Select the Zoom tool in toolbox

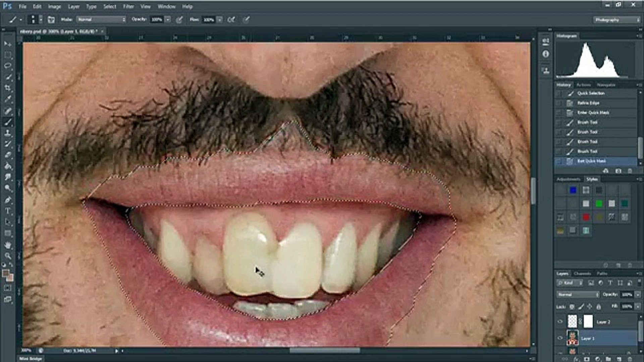coord(8,256)
